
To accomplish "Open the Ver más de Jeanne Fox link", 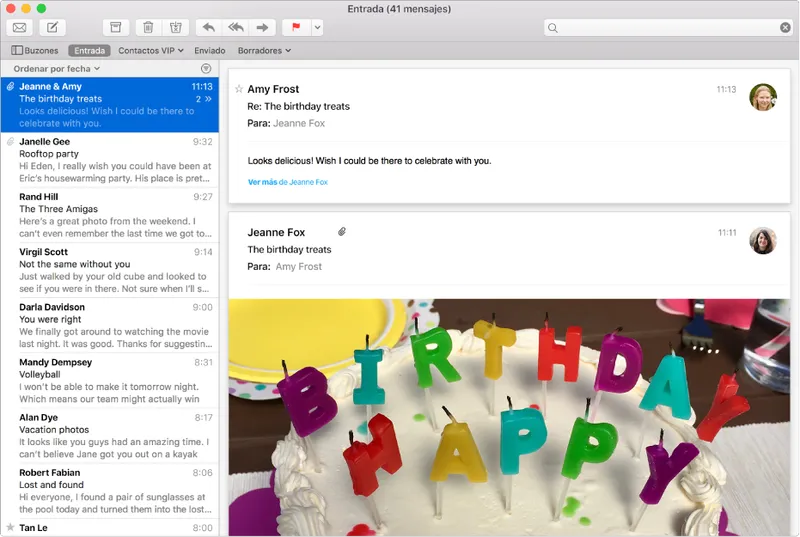I will click(x=288, y=182).
